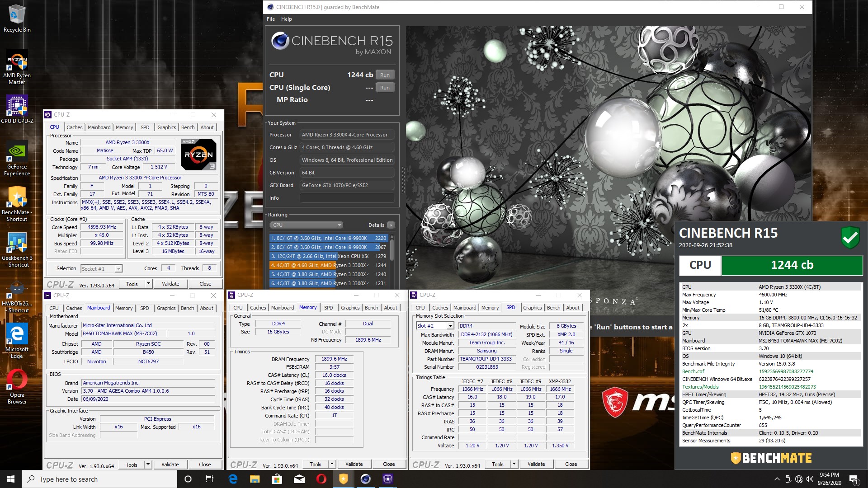Screen dimensions: 868x488
Task: Click the ranking Details arrow button
Action: click(391, 225)
